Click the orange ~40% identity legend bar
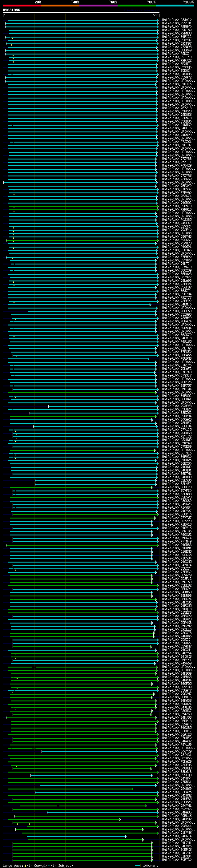Image resolution: width=197 pixels, height=868 pixels. pyautogui.click(x=60, y=6)
